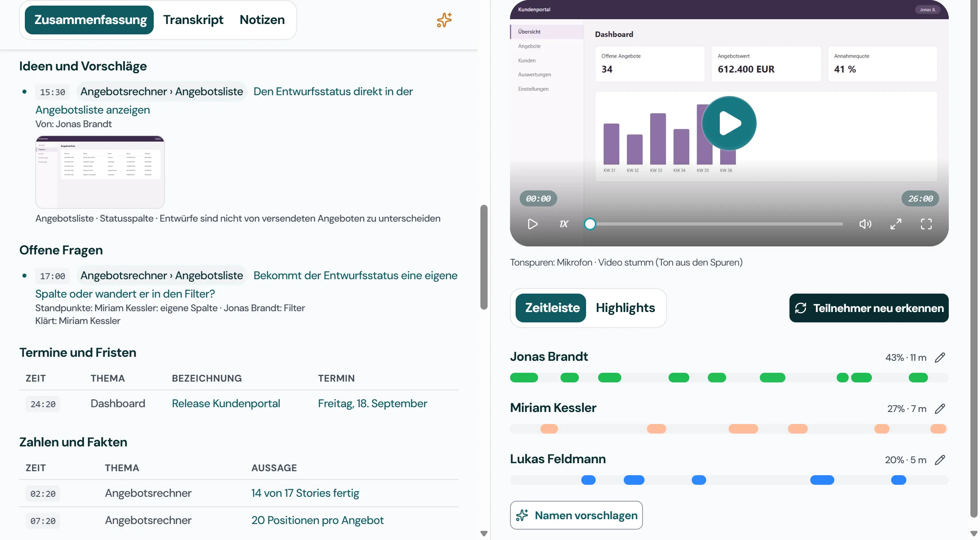This screenshot has height=540, width=980.
Task: Switch to the Transkript tab
Action: 193,20
